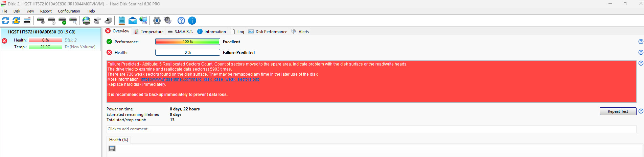Click the blue envelope email icon
The image size is (644, 157).
click(133, 21)
